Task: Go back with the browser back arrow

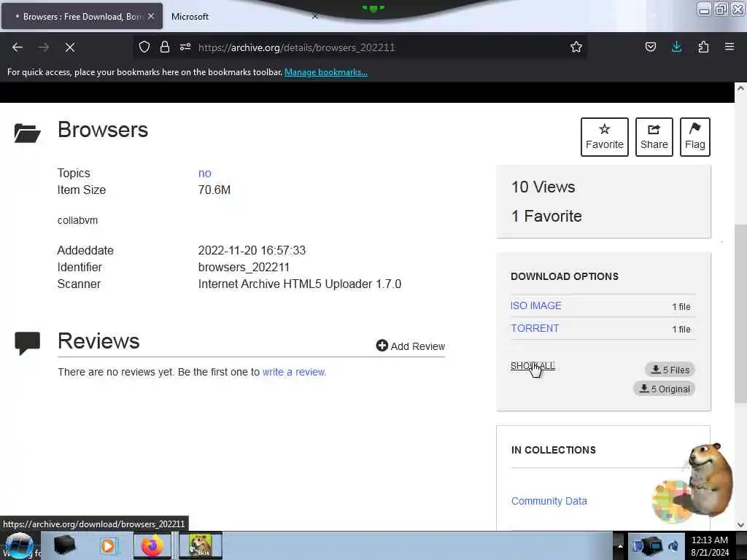Action: 18,47
